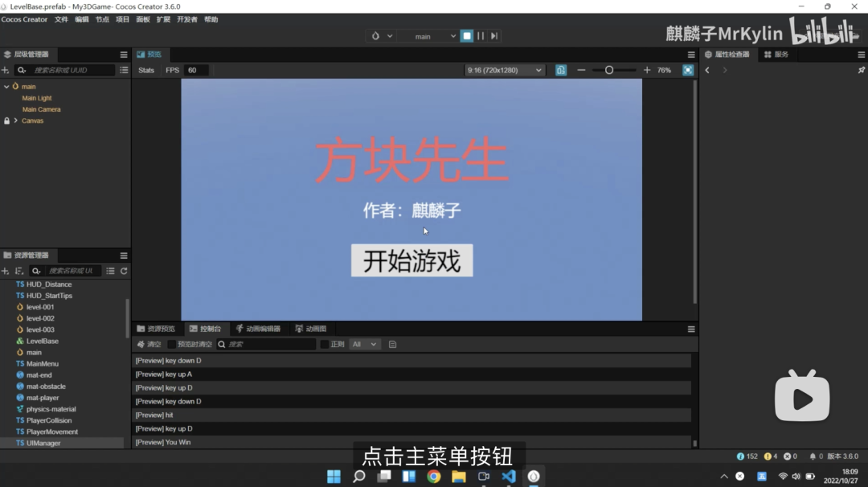The width and height of the screenshot is (868, 487).
Task: Click the fit-to-screen icon near zoom percentage
Action: click(687, 70)
